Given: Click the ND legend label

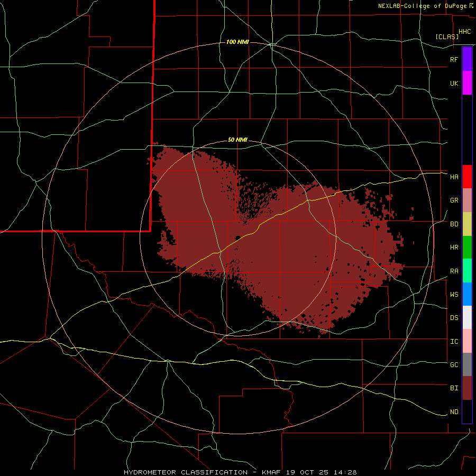Looking at the screenshot, I should pyautogui.click(x=454, y=412).
